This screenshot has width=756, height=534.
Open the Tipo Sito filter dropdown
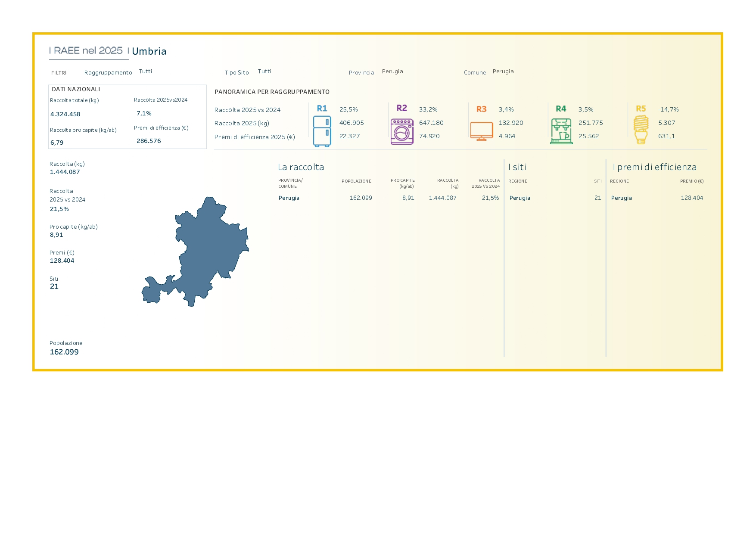click(264, 71)
